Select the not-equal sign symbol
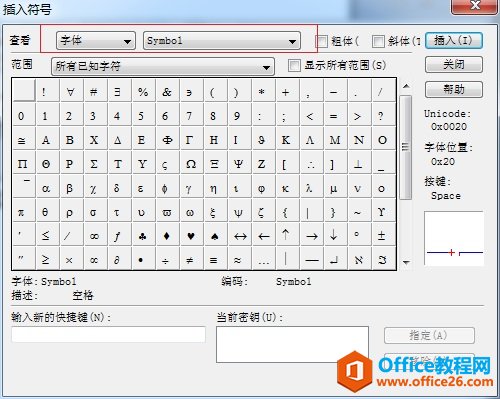Viewport: 500px width, 399px height. [191, 259]
